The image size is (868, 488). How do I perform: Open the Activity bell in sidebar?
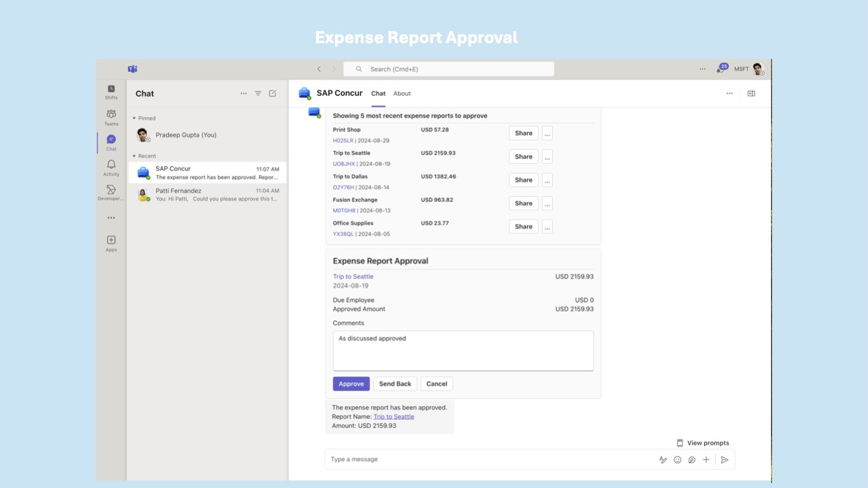click(111, 168)
